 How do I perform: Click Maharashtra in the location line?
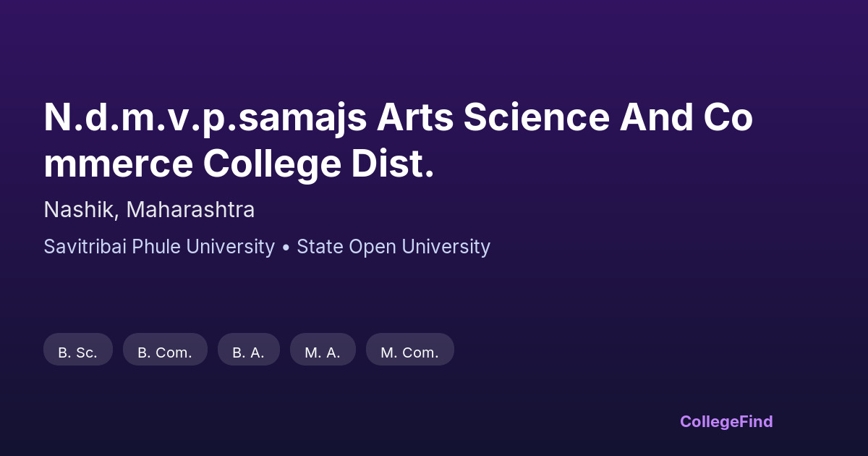click(190, 210)
